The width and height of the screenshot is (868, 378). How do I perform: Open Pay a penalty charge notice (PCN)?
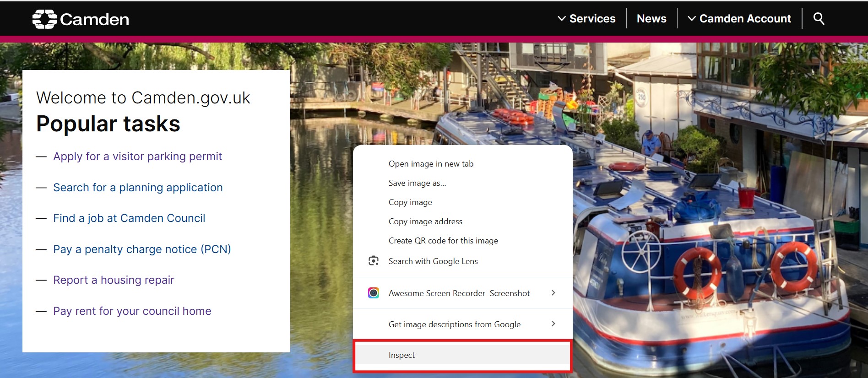142,249
